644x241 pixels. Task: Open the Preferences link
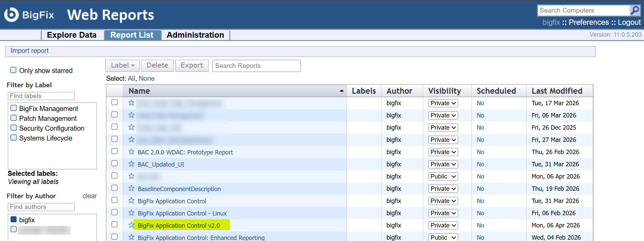[589, 22]
